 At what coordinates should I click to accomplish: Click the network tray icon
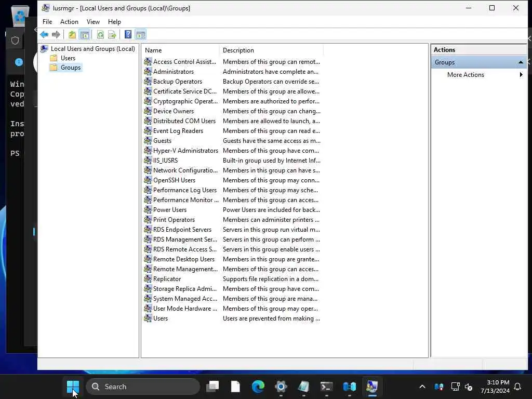(x=455, y=387)
